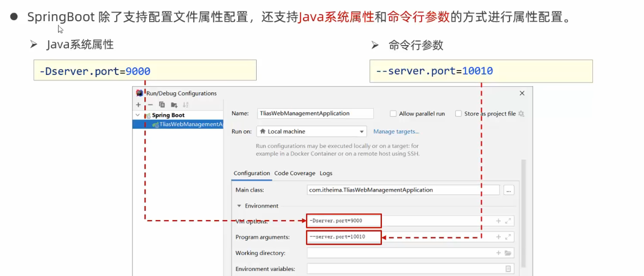The width and height of the screenshot is (644, 276).
Task: Check the Store as project file checkbox
Action: pos(458,114)
